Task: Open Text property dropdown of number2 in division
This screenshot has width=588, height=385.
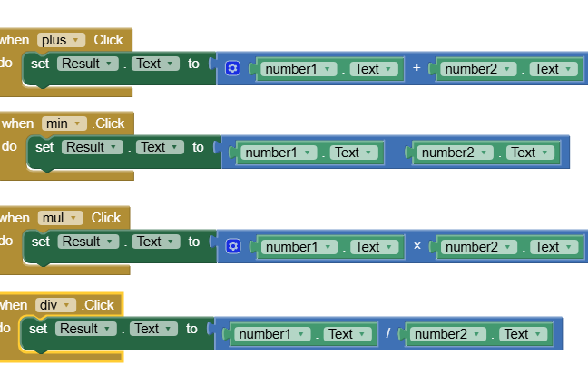Action: 523,334
